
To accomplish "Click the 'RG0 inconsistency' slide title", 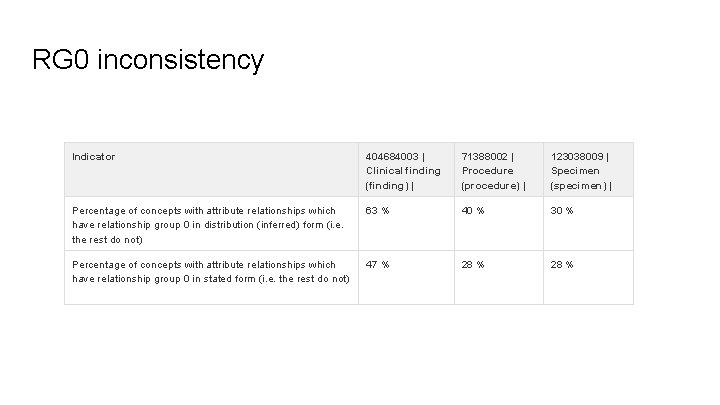I will pos(148,60).
